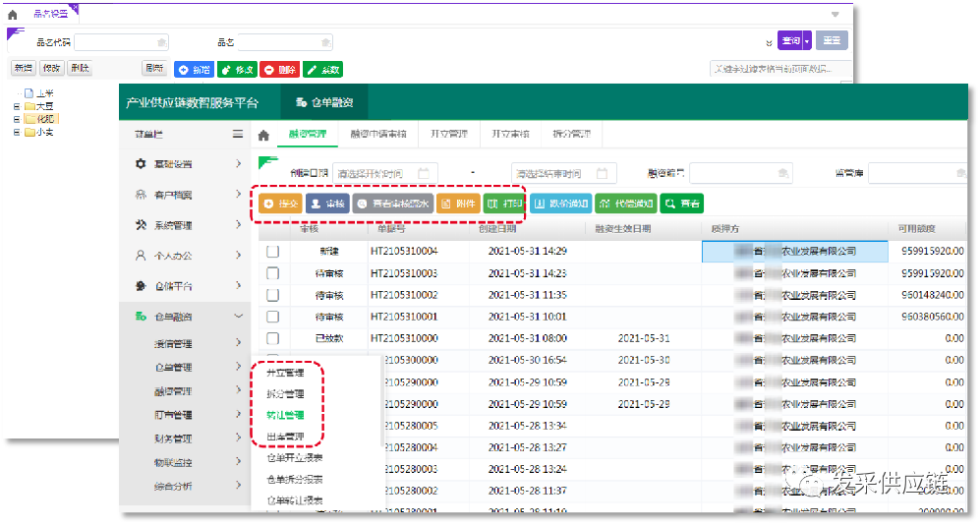Click the 仓储平台 sidebar icon

[141, 286]
